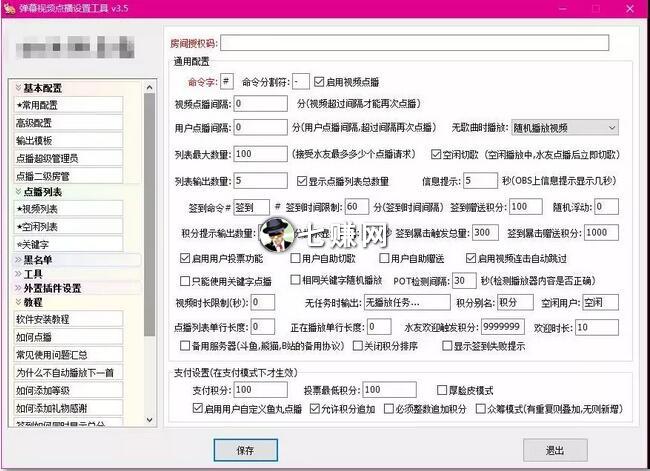This screenshot has height=471, width=650.
Task: Focus the 房间授权码 input field
Action: [x=415, y=43]
